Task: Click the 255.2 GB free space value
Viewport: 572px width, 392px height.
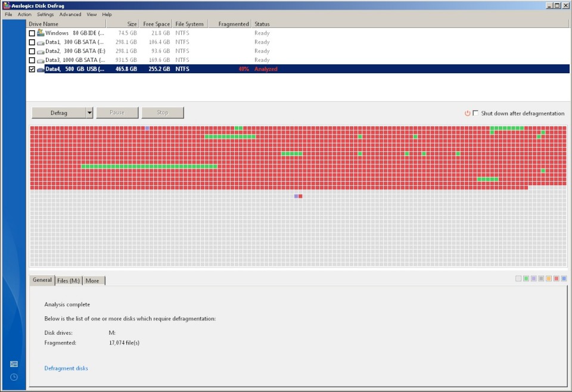Action: pos(159,69)
